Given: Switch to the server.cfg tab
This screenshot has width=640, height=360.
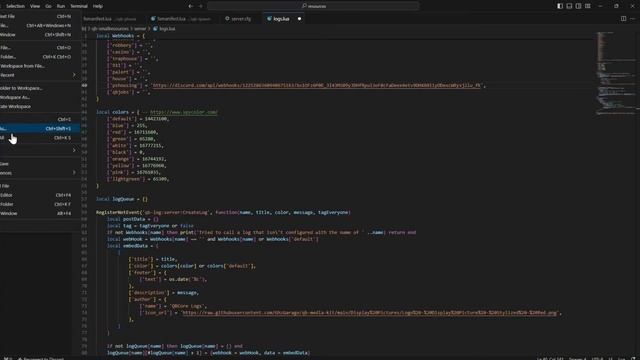Looking at the screenshot, I should pos(241,19).
